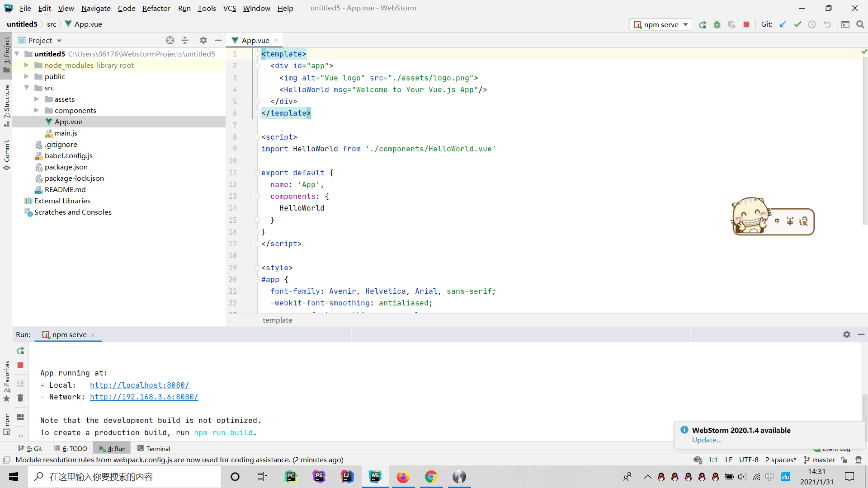Click Search Everywhere magnifier icon

coord(860,25)
